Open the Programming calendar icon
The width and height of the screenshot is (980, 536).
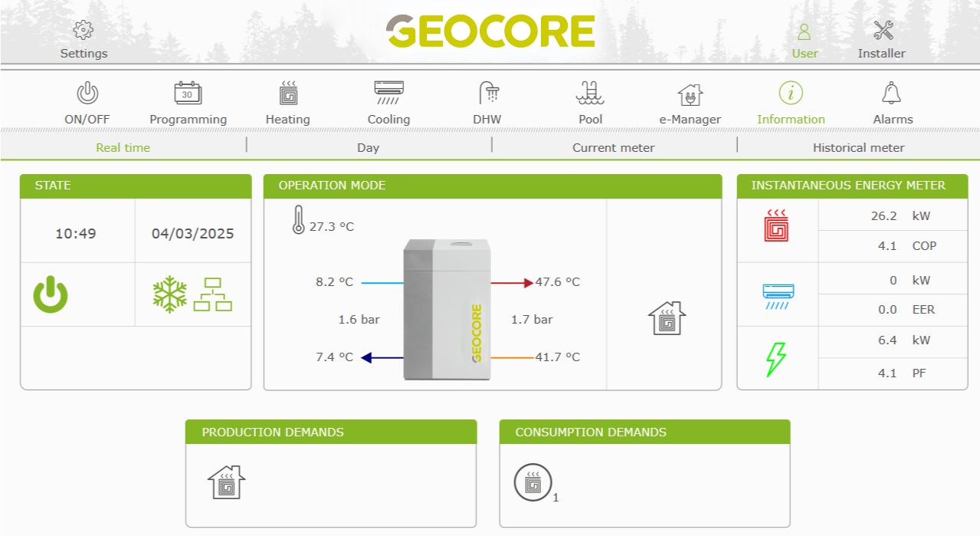pyautogui.click(x=188, y=94)
